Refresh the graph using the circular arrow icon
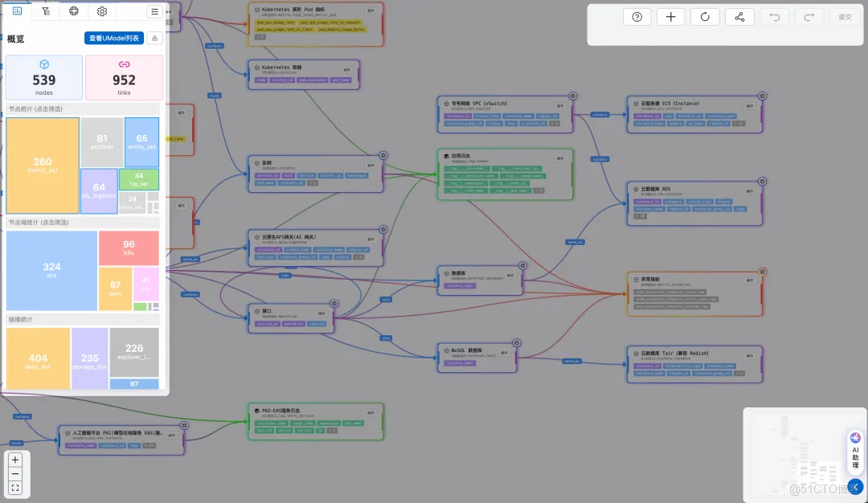Viewport: 868px width, 503px height. (x=705, y=17)
